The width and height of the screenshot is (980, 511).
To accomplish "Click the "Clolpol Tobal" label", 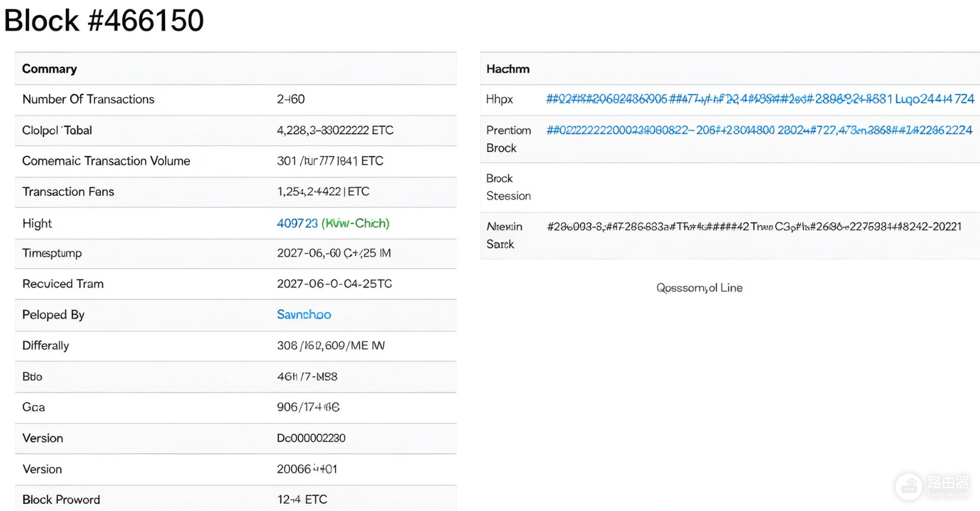I will pos(57,130).
